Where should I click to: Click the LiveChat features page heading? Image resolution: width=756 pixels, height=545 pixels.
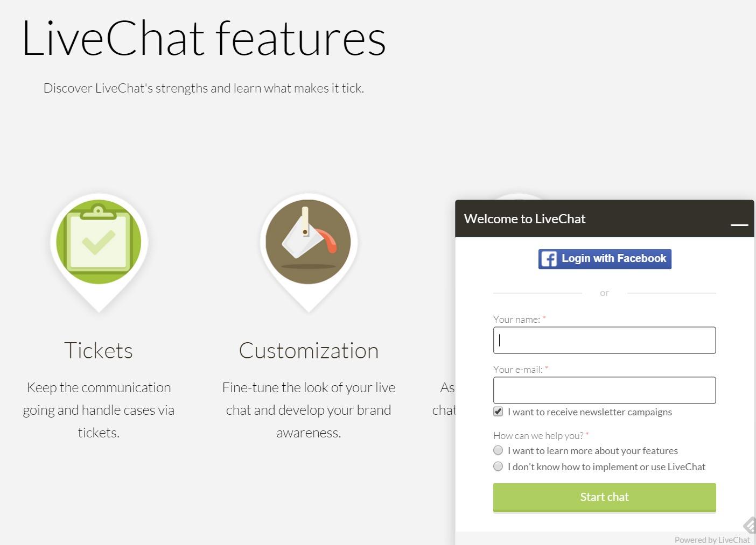pos(204,38)
